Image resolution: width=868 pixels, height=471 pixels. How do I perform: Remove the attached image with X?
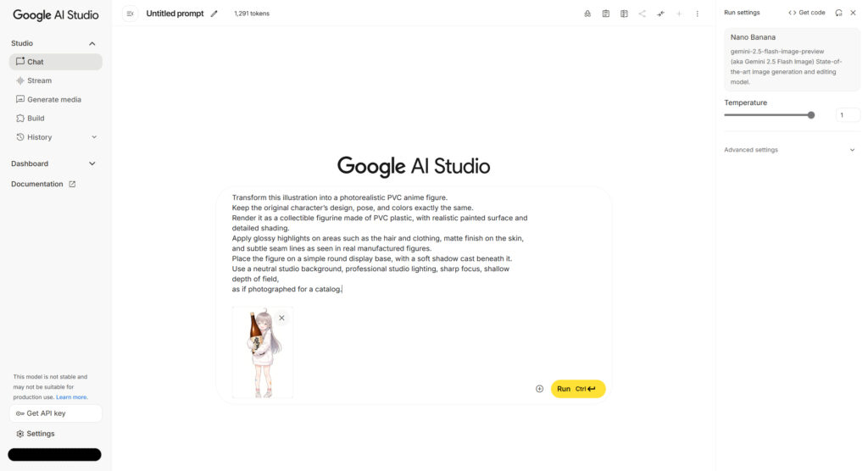tap(281, 318)
